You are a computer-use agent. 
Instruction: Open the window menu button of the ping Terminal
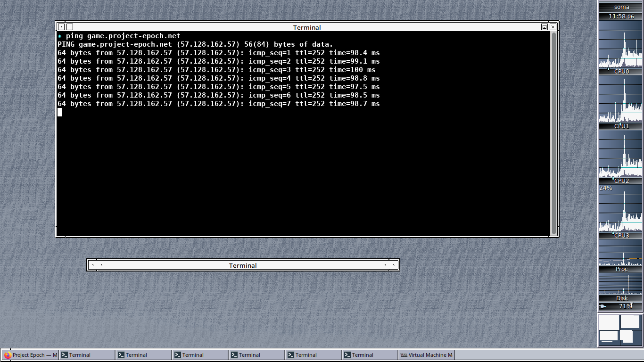click(61, 27)
